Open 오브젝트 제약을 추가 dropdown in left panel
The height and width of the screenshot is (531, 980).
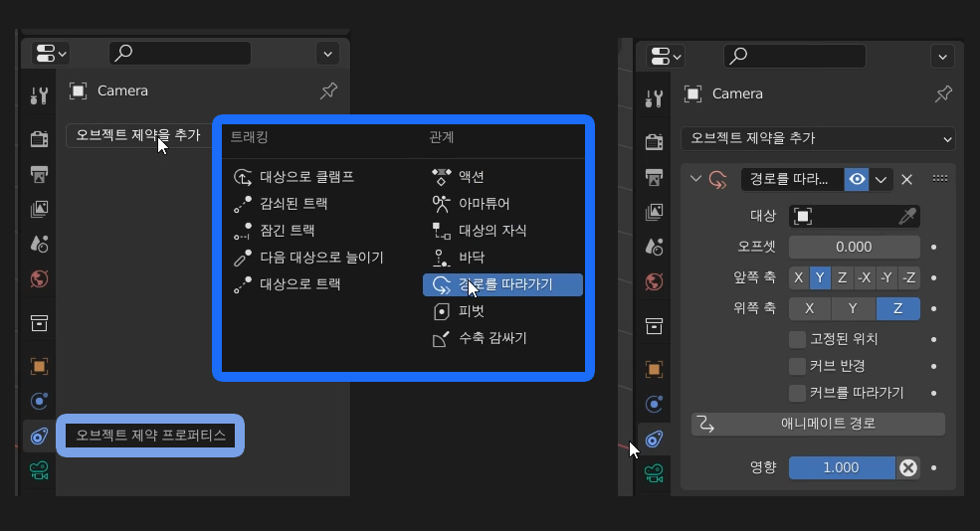tap(138, 135)
